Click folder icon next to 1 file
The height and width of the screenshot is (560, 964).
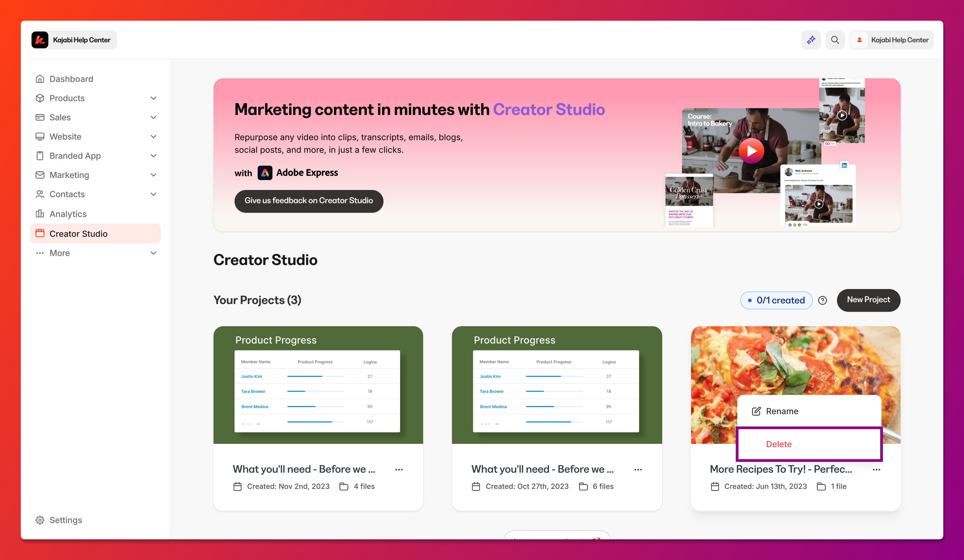[x=821, y=486]
